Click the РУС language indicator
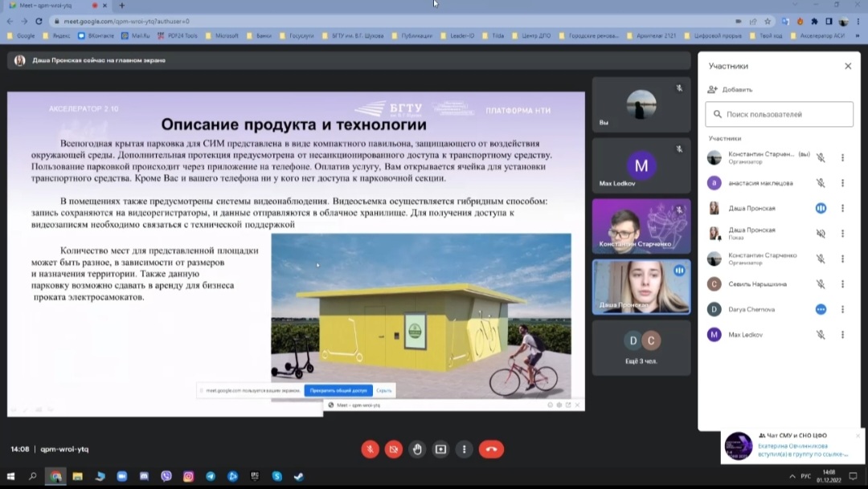868x489 pixels. (x=806, y=476)
